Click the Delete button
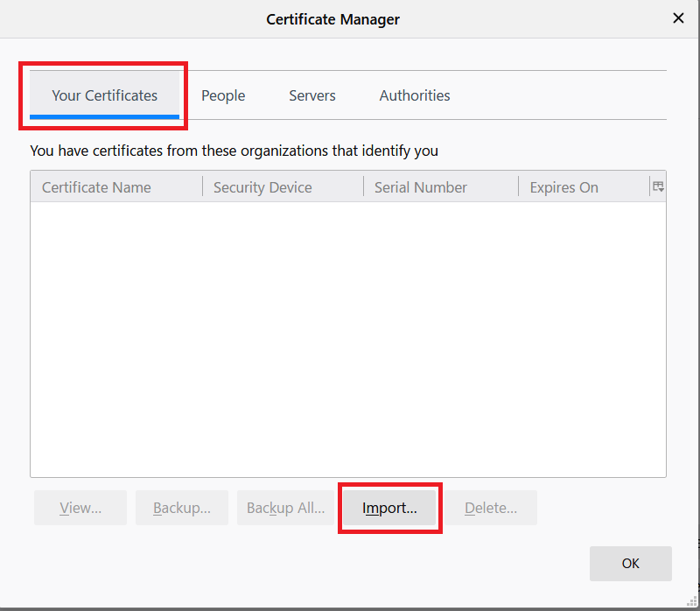The width and height of the screenshot is (700, 611). 491,508
